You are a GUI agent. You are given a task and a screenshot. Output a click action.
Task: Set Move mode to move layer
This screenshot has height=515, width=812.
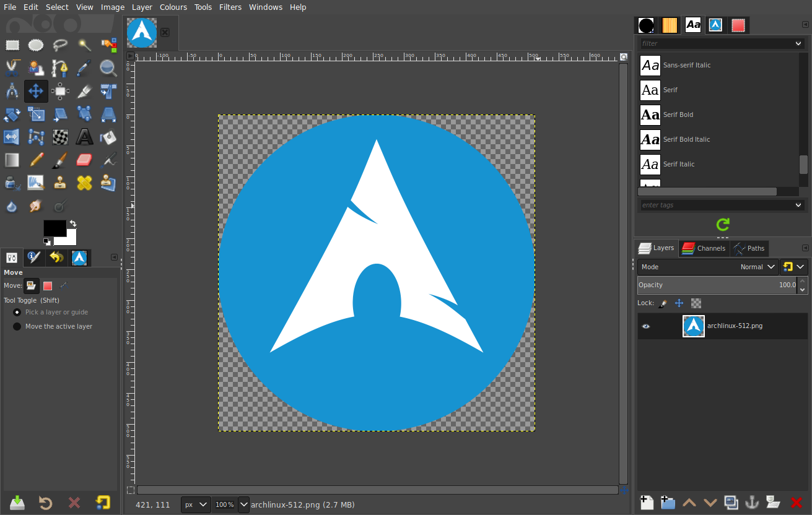(x=31, y=285)
